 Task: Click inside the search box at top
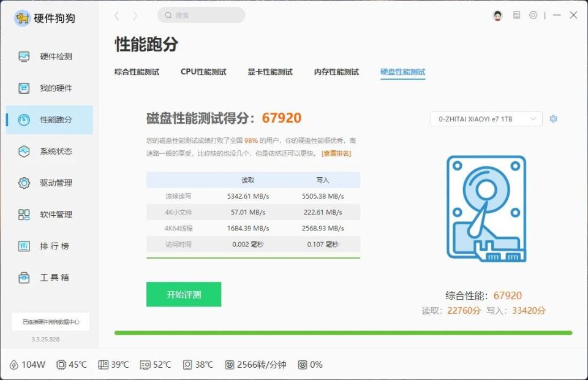point(201,15)
